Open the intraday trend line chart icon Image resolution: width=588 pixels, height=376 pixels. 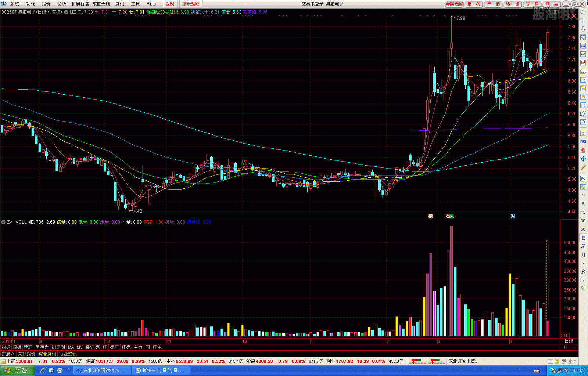point(583,54)
